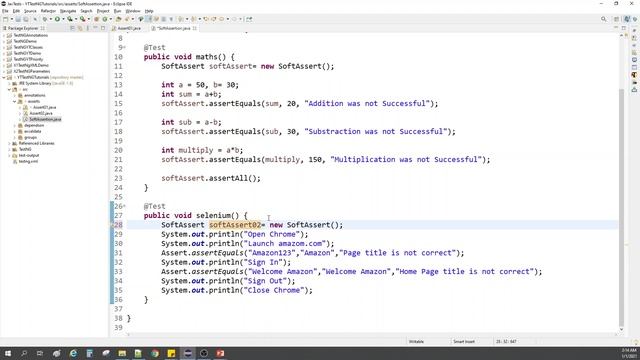640x360 pixels.
Task: Open the External Tools dropdown arrow
Action: click(x=89, y=19)
